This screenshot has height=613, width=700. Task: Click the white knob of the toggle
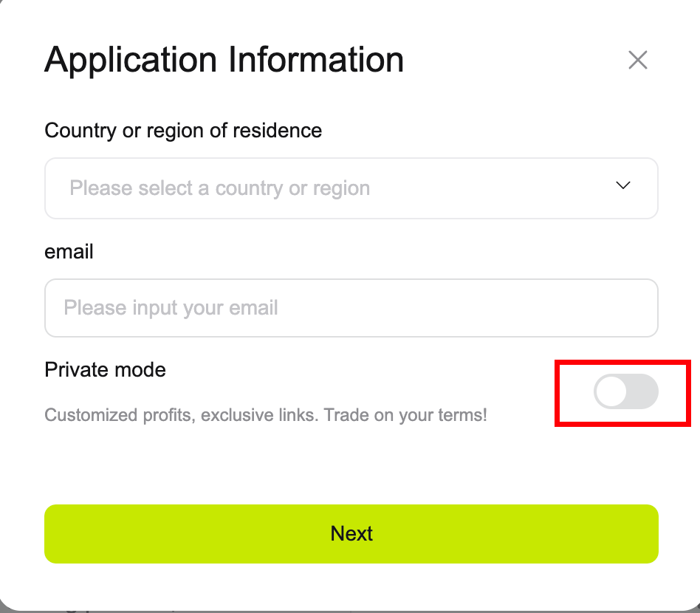pyautogui.click(x=611, y=391)
